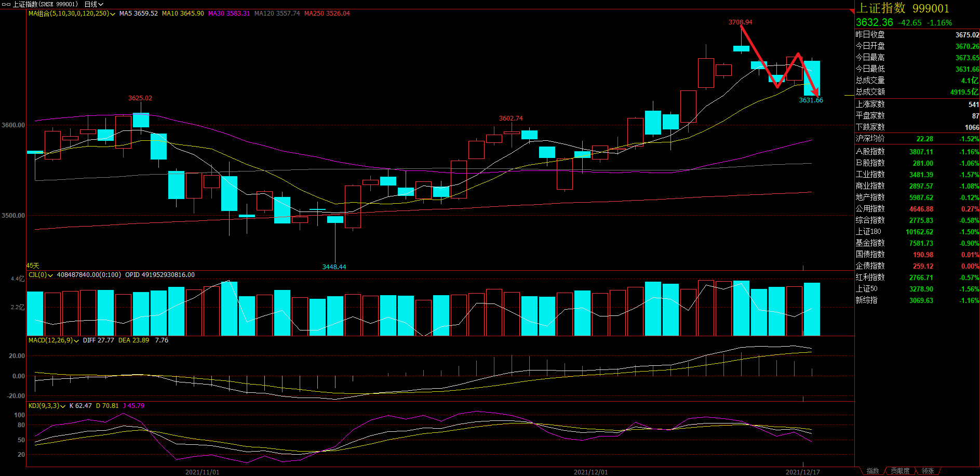The image size is (980, 476).
Task: Switch to the 指数 tab
Action: point(872,471)
